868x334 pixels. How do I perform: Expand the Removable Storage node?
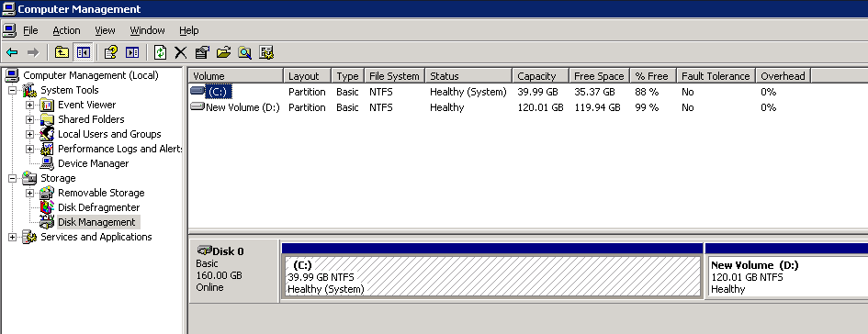pyautogui.click(x=29, y=193)
